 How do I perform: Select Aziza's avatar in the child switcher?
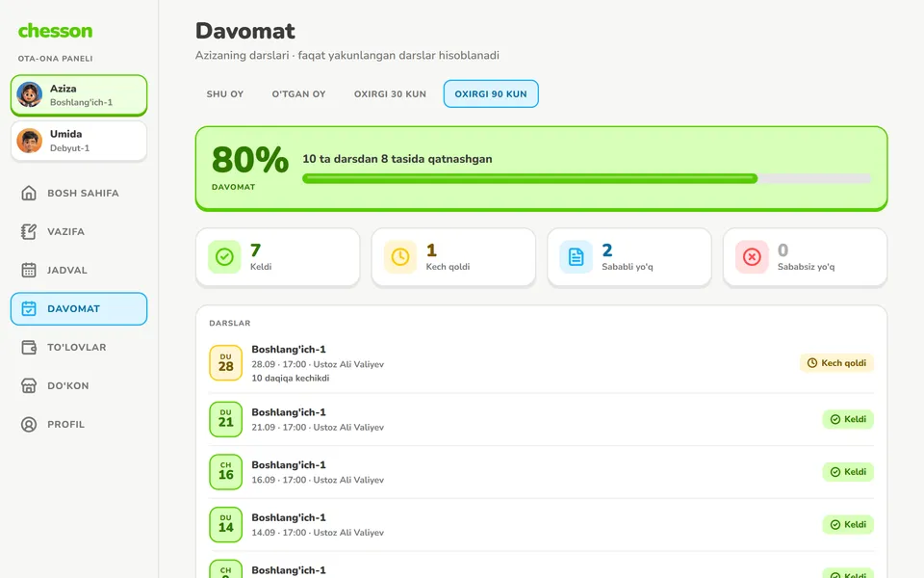tap(30, 95)
